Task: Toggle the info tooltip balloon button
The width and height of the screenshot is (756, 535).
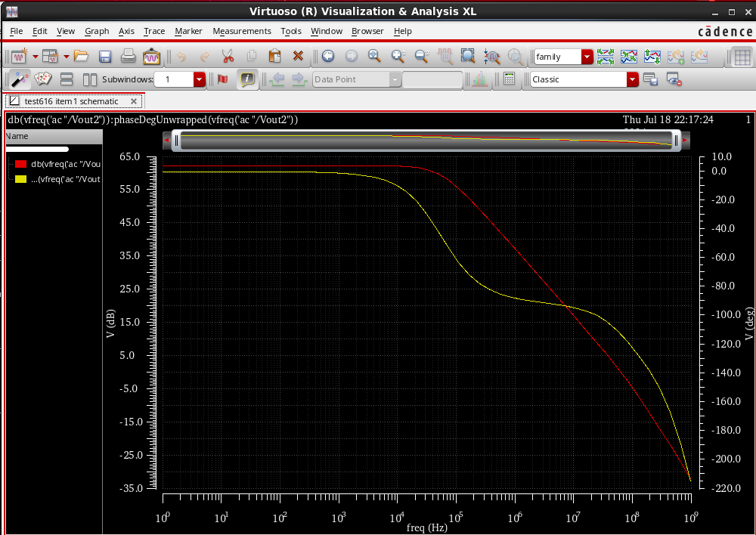Action: (x=247, y=79)
